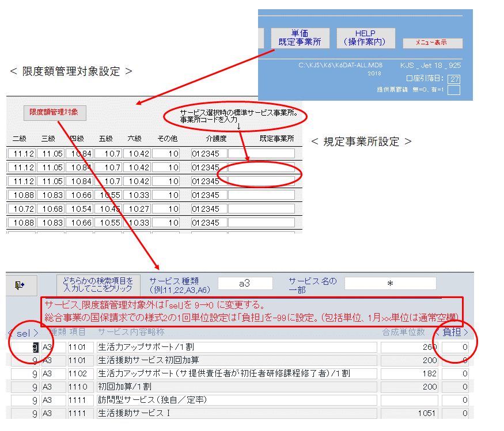The height and width of the screenshot is (431, 504).
Task: Open the 単価 既定事業所 settings button
Action: point(300,38)
